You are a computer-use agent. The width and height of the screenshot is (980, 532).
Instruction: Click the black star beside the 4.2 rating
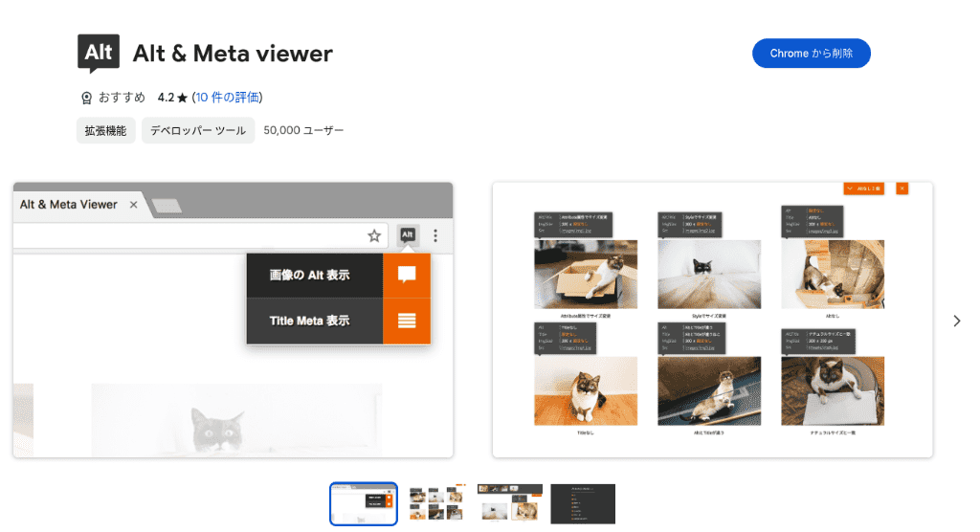click(x=183, y=98)
